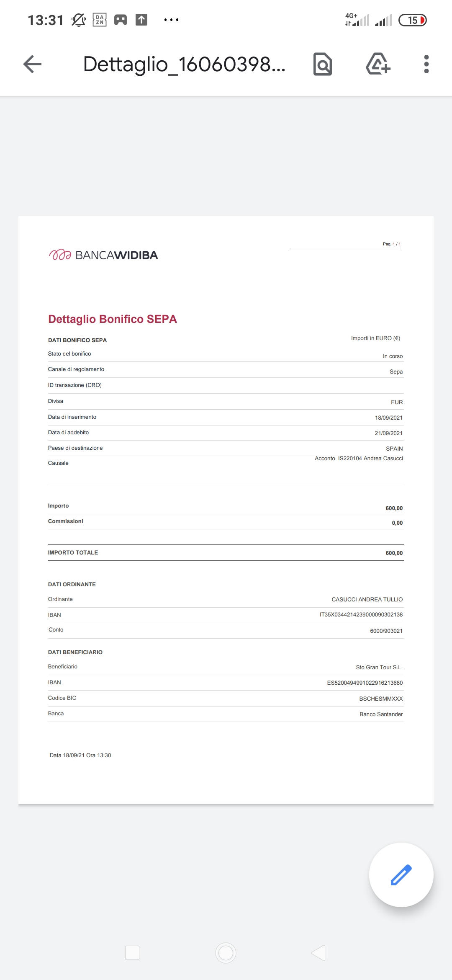Tap the Android recent apps square
This screenshot has height=980, width=452.
(x=132, y=953)
